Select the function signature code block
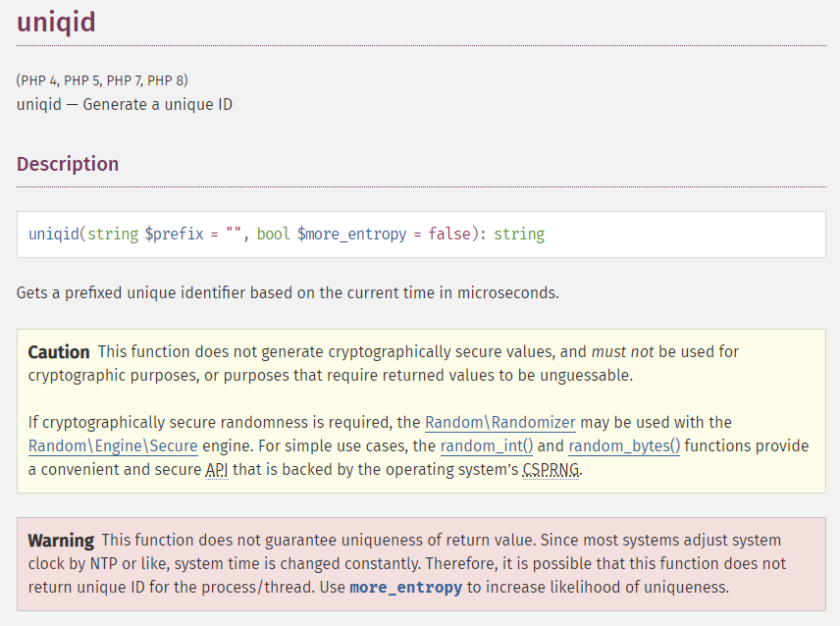The image size is (840, 626). 420,234
